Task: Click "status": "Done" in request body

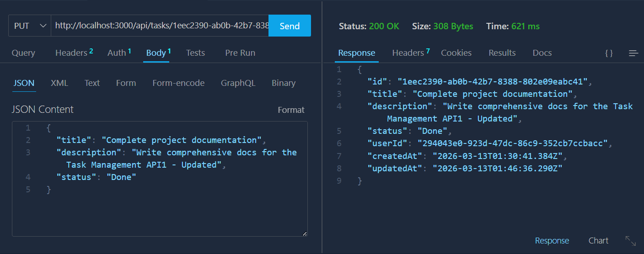Action: tap(97, 177)
